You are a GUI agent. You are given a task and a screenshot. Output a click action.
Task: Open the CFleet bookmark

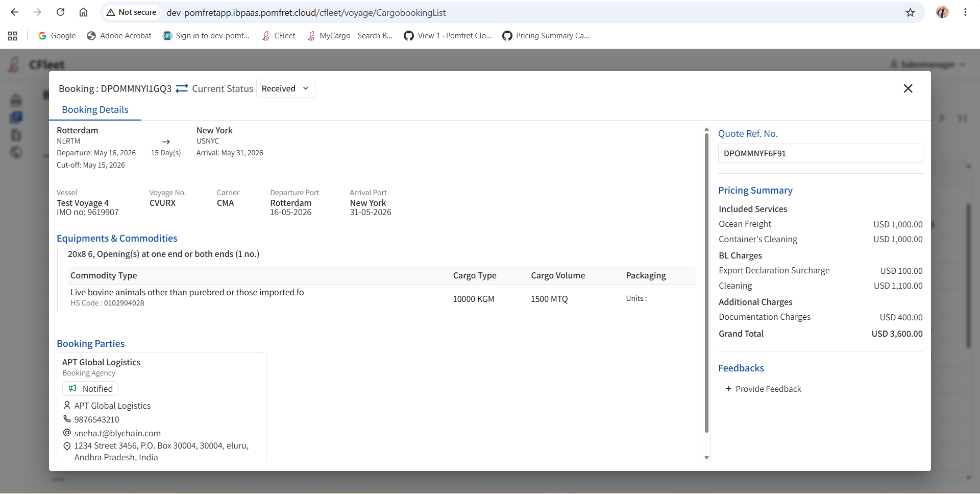[279, 36]
